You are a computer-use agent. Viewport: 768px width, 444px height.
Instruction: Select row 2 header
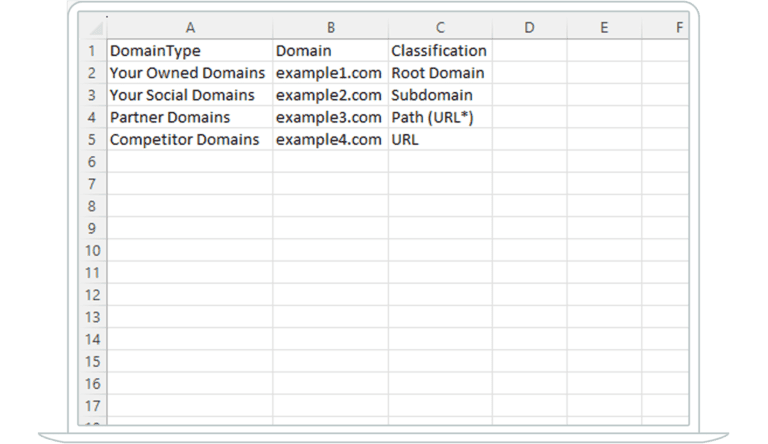(x=92, y=73)
